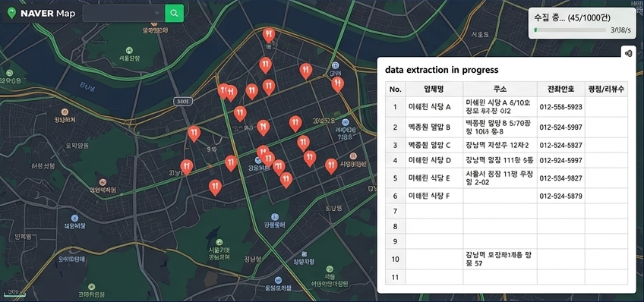This screenshot has width=644, height=302.
Task: Click the business name ending in E
Action: click(x=430, y=178)
